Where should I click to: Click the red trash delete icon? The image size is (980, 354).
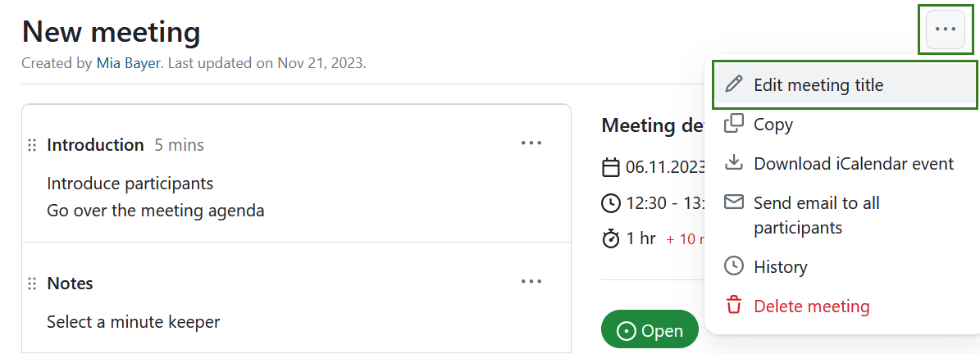point(734,306)
